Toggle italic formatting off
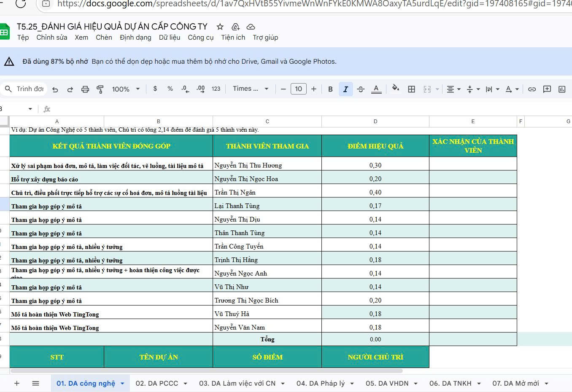The width and height of the screenshot is (572, 392). pyautogui.click(x=345, y=89)
